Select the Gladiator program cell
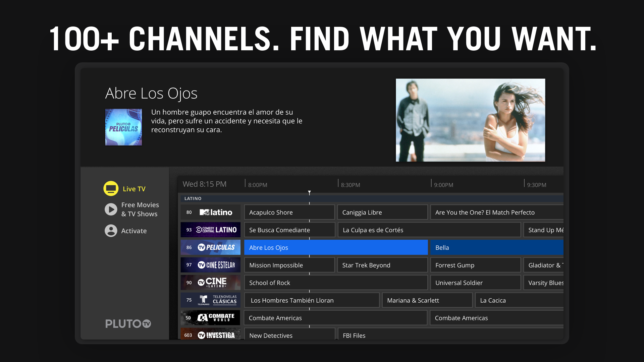Screen dimensions: 644x362 (543, 265)
